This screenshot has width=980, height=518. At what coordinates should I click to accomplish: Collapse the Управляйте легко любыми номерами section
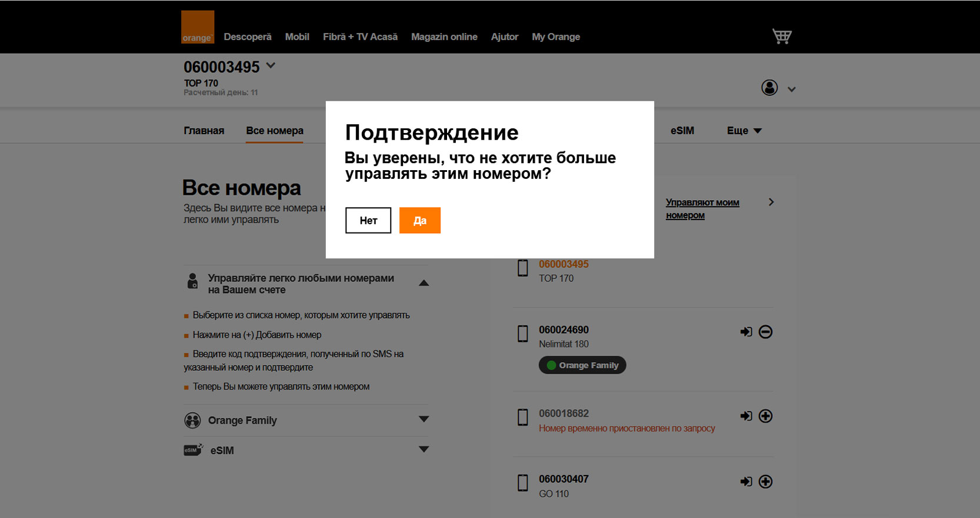coord(424,283)
